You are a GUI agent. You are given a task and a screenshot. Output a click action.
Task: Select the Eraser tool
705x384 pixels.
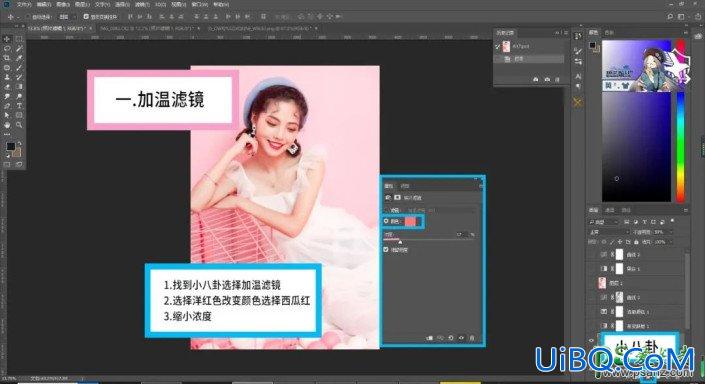coord(7,86)
